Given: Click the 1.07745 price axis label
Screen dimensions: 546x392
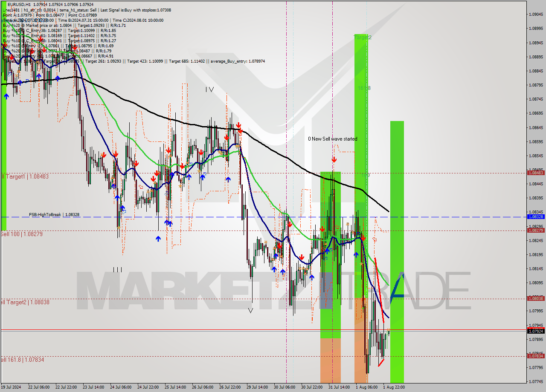Looking at the screenshot, I should pyautogui.click(x=536, y=381).
